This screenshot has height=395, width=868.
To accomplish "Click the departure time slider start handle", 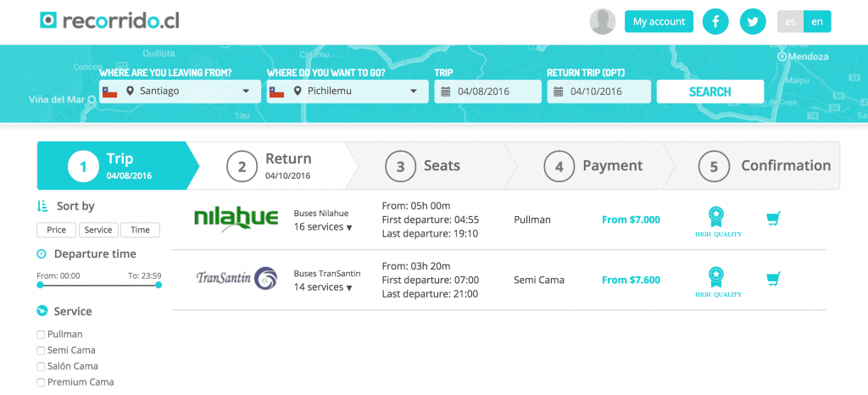I will click(40, 285).
